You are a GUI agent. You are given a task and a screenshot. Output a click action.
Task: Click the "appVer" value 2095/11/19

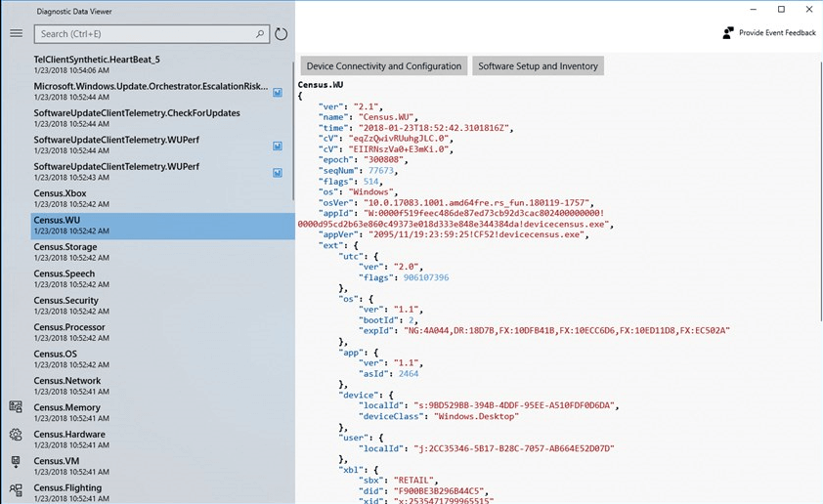pyautogui.click(x=476, y=234)
